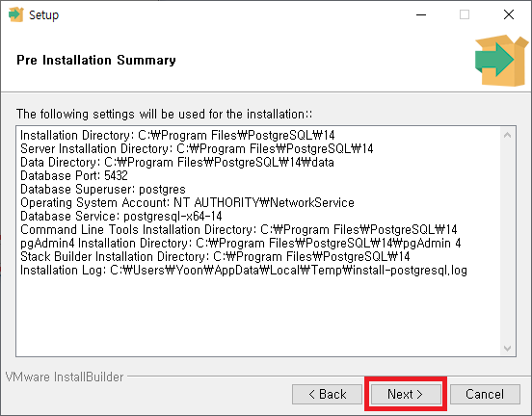Click the Next button to continue installation
This screenshot has height=416, width=532.
(406, 394)
